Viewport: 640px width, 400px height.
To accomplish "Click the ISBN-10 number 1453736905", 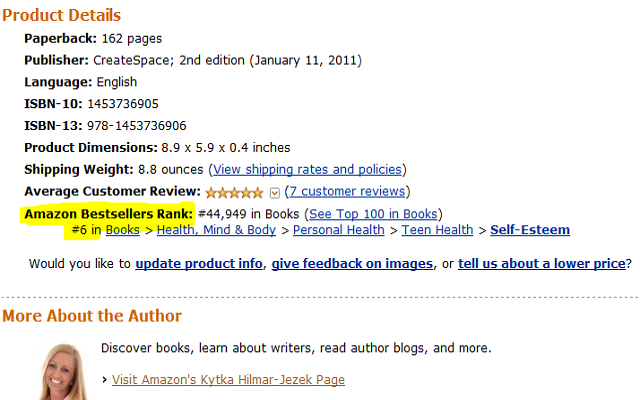I will click(123, 104).
